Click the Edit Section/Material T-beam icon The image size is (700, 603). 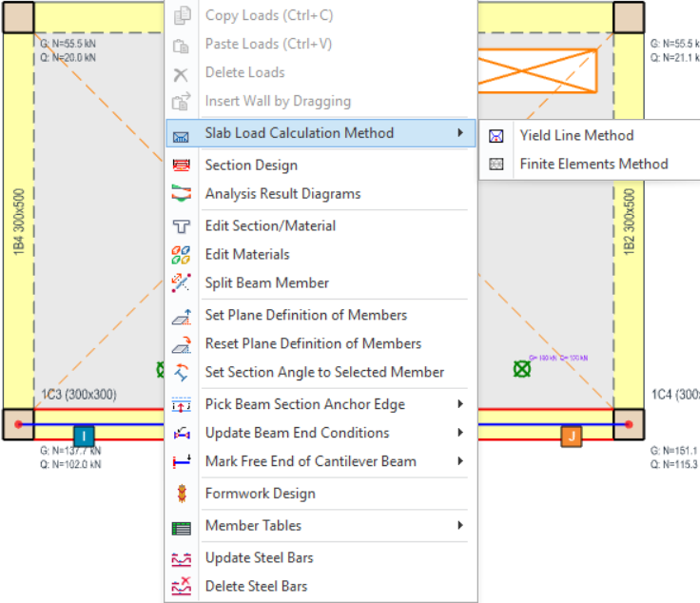click(181, 226)
